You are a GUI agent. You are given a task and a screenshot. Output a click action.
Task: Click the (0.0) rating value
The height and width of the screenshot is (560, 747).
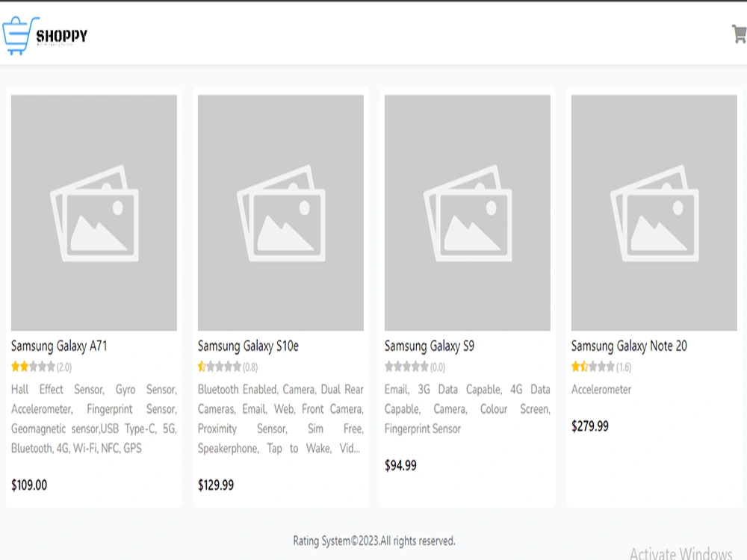tap(438, 367)
